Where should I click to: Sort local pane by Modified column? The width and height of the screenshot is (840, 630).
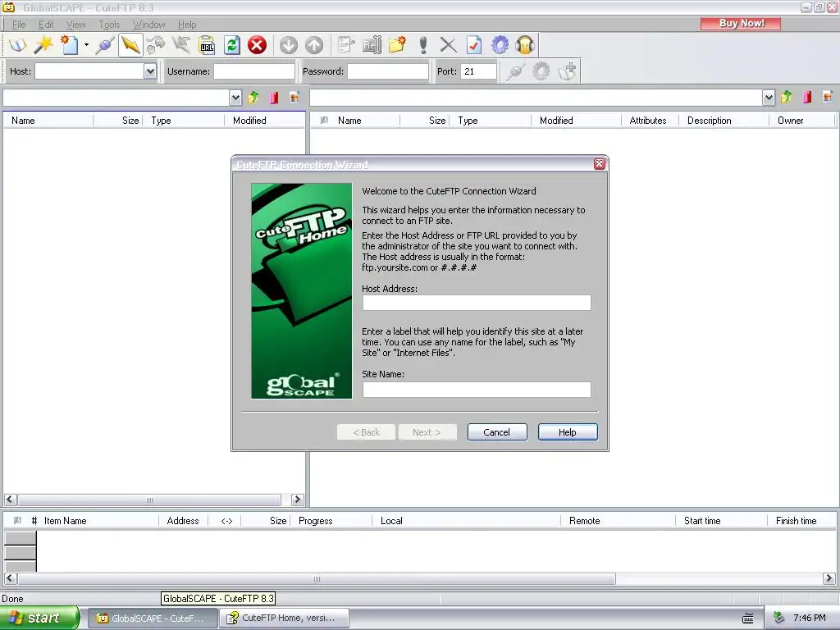265,121
